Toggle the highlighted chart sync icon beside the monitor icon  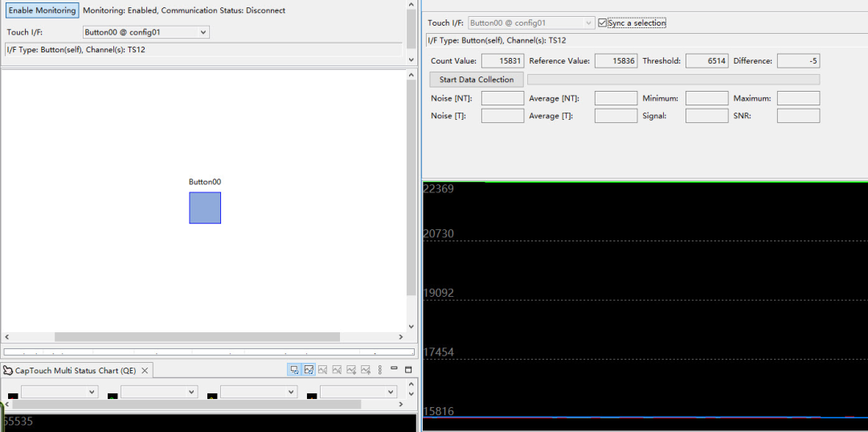pos(309,370)
